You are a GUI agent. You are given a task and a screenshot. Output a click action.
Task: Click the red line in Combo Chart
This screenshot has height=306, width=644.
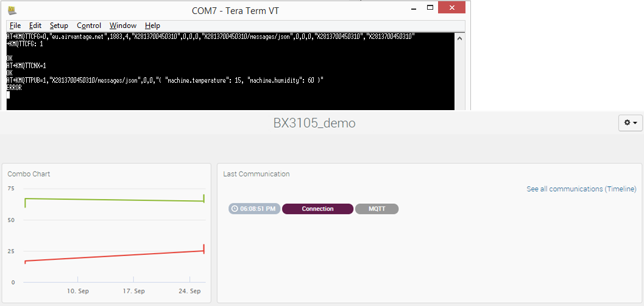(115, 256)
